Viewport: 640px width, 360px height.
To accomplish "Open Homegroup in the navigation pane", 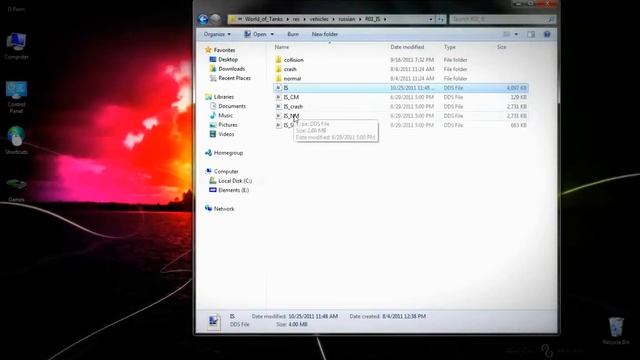I will pyautogui.click(x=228, y=153).
